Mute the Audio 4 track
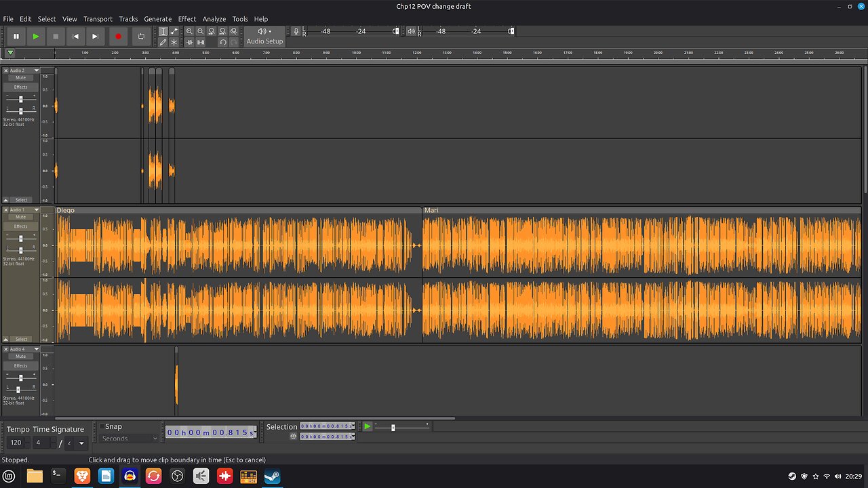This screenshot has height=488, width=868. (x=21, y=357)
